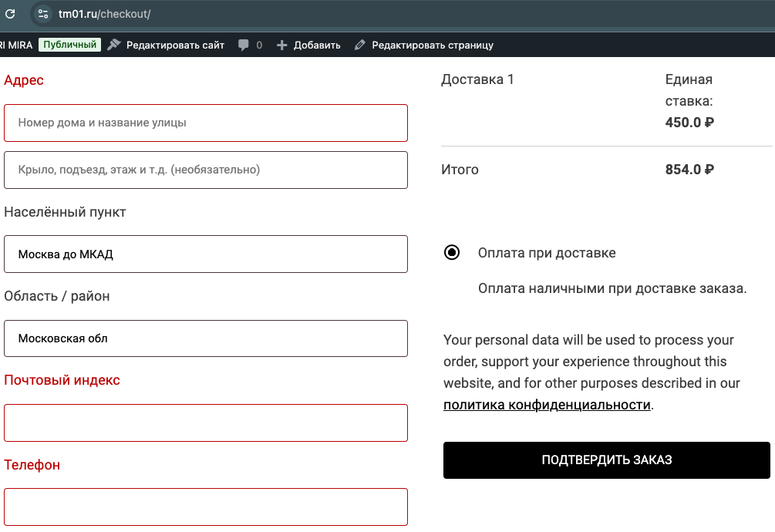
Task: Focus the Номер дома и название улицы field
Action: (206, 123)
